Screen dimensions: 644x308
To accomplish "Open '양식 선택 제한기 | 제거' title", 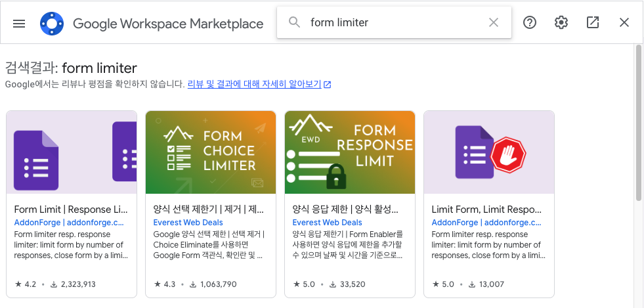I will point(208,209).
